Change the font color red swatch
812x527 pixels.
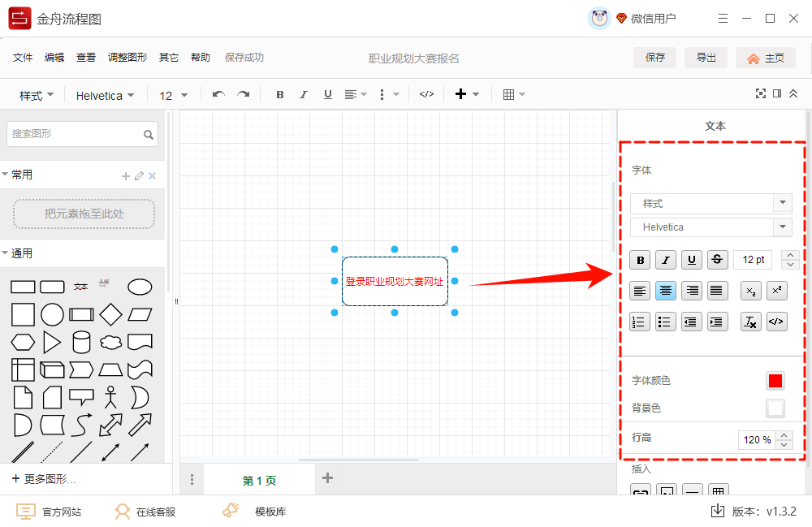pos(775,380)
